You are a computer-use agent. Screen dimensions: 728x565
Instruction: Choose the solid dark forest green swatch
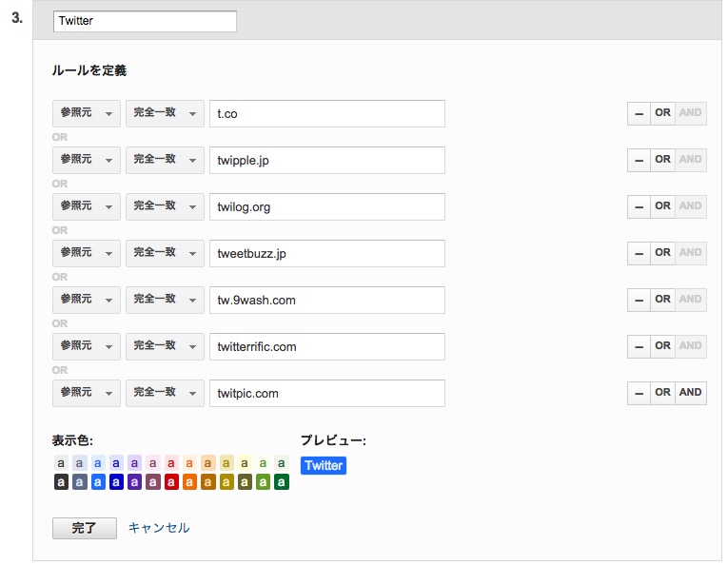282,482
